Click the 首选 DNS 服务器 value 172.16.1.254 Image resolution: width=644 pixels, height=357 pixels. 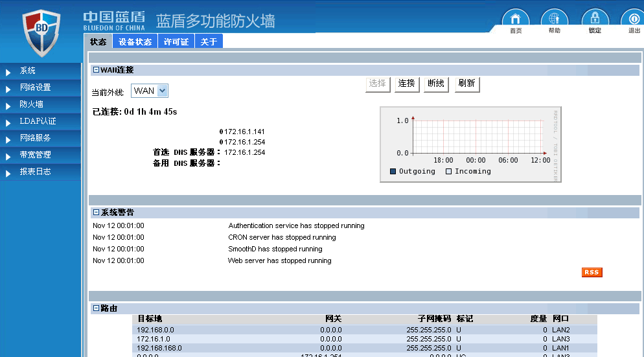(245, 152)
